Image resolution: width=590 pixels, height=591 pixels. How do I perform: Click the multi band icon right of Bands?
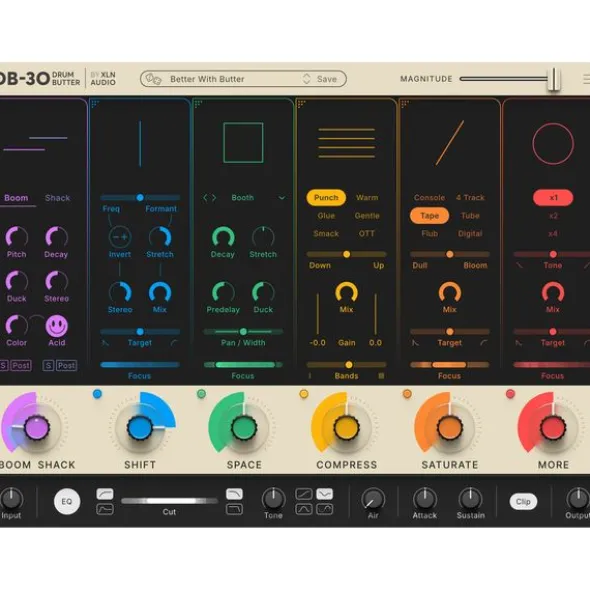pyautogui.click(x=381, y=376)
